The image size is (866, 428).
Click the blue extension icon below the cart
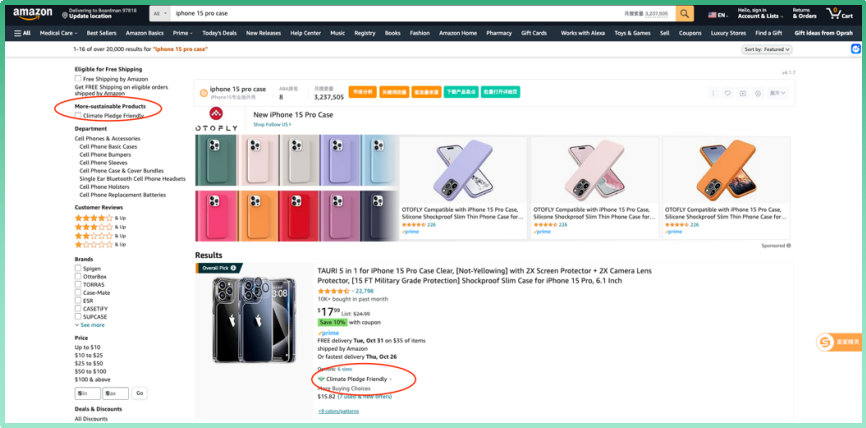(x=856, y=49)
